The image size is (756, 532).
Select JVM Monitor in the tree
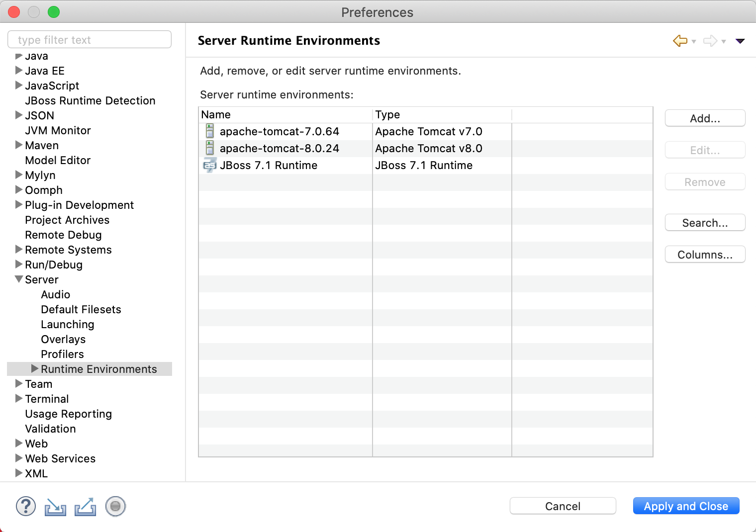58,130
